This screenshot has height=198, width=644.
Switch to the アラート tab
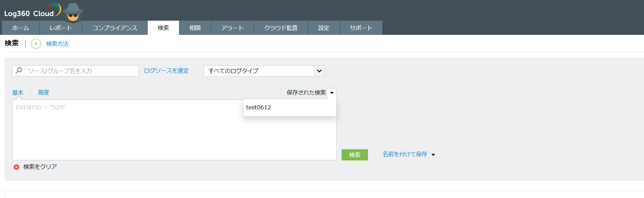232,28
